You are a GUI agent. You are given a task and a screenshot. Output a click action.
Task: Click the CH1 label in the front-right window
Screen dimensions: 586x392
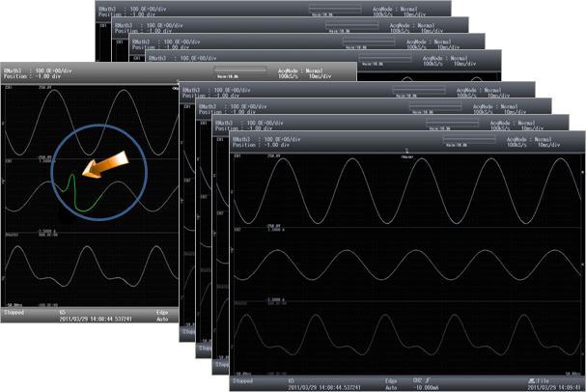click(x=237, y=154)
